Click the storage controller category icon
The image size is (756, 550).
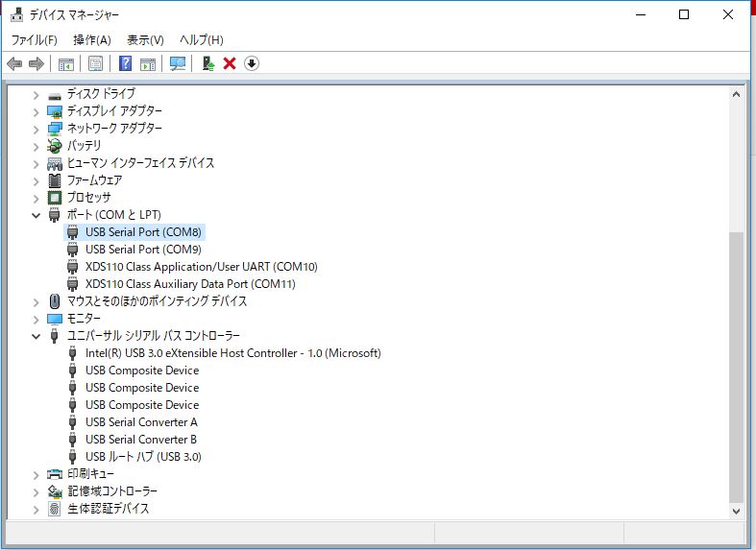(x=55, y=491)
